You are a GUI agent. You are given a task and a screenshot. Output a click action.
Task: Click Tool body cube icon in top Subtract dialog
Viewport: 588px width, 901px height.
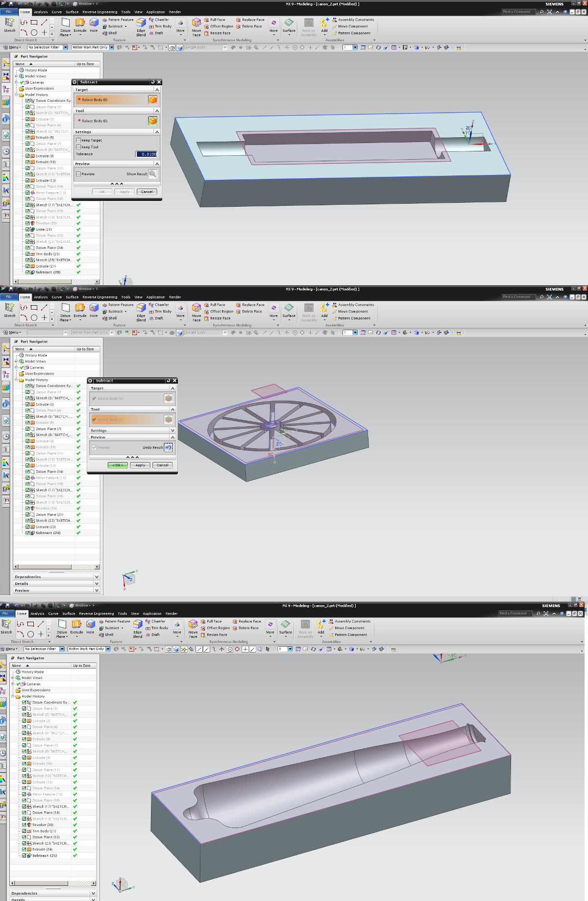click(x=153, y=121)
